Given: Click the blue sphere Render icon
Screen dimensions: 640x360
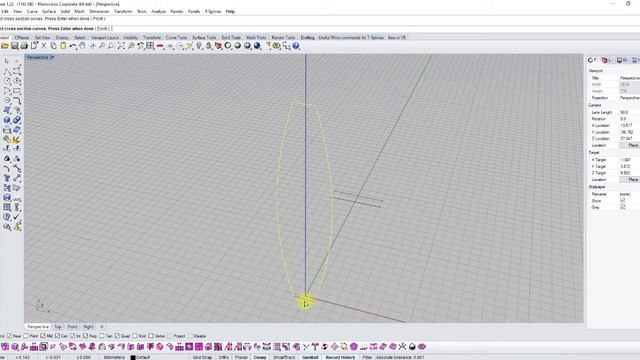Looking at the screenshot, I should click(x=257, y=46).
